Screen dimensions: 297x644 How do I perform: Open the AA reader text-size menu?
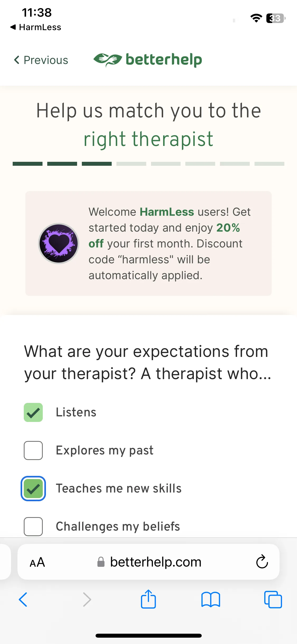(37, 562)
